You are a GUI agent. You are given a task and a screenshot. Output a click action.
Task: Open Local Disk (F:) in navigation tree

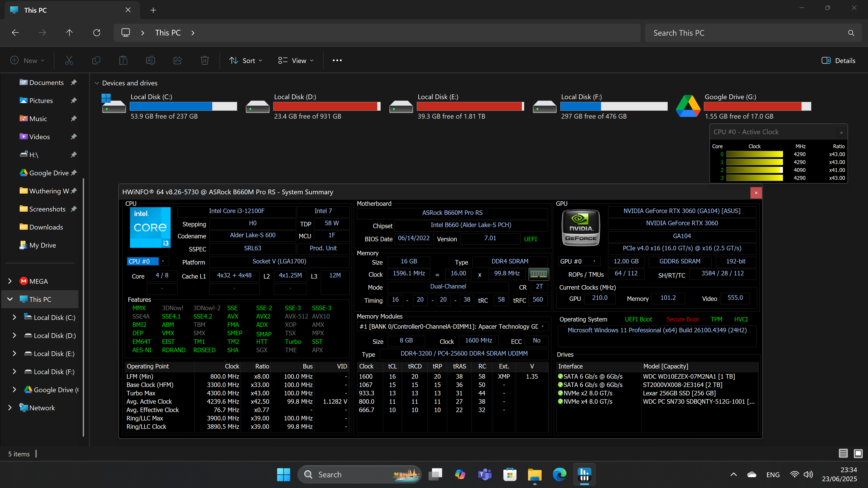click(x=54, y=371)
